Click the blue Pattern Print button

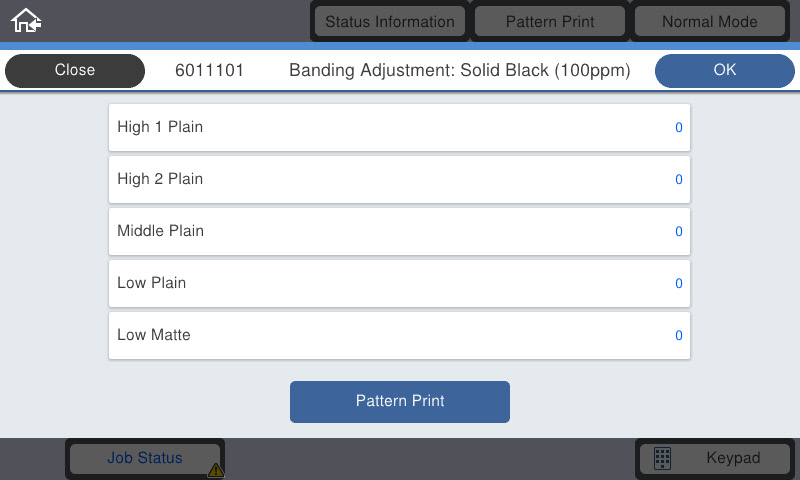(x=400, y=402)
